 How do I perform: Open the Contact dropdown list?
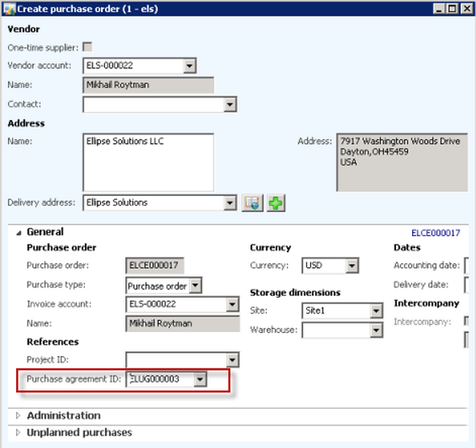point(230,104)
